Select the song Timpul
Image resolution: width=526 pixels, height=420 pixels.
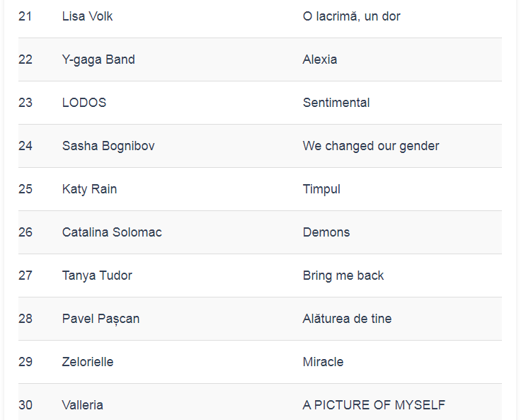tap(321, 189)
